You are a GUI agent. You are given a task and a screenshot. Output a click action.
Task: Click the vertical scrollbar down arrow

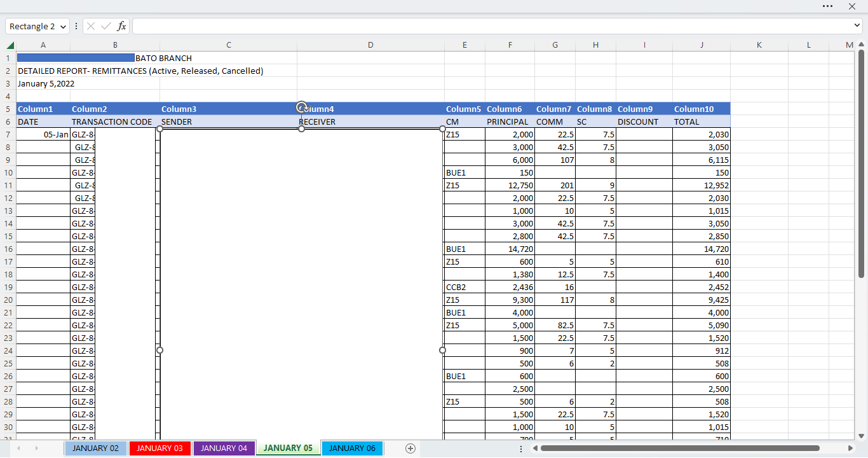tap(861, 436)
